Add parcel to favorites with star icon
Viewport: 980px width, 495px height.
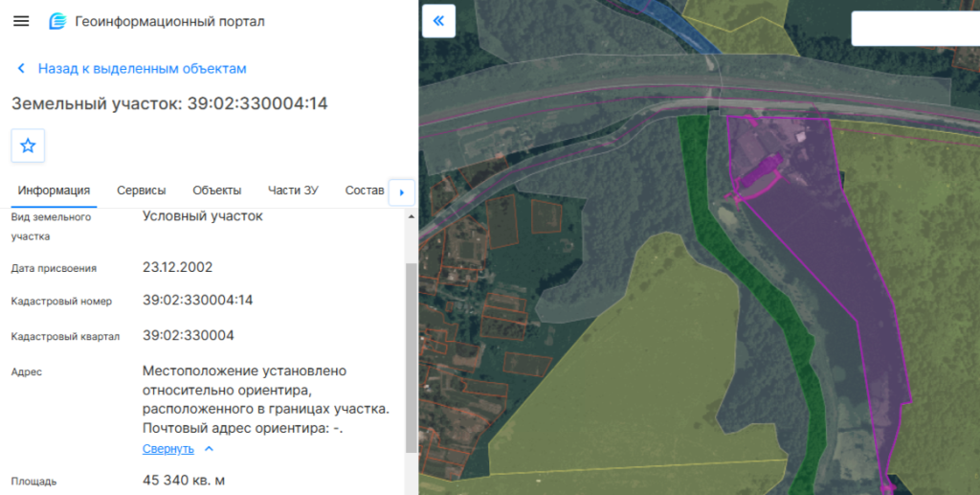point(28,146)
